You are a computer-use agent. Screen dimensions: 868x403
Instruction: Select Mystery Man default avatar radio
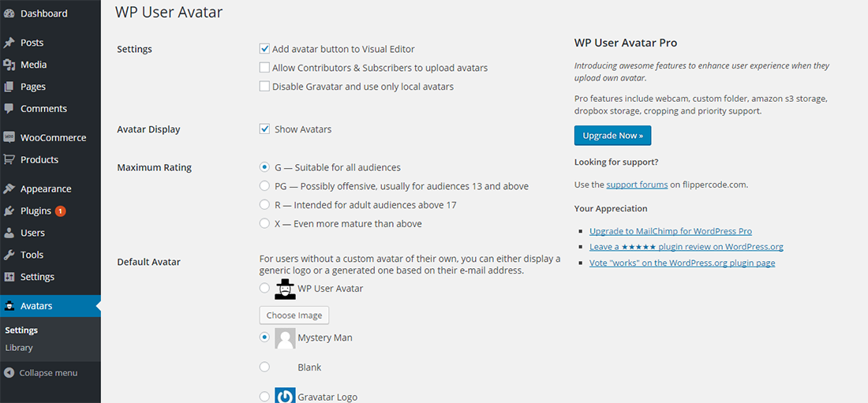pyautogui.click(x=264, y=337)
